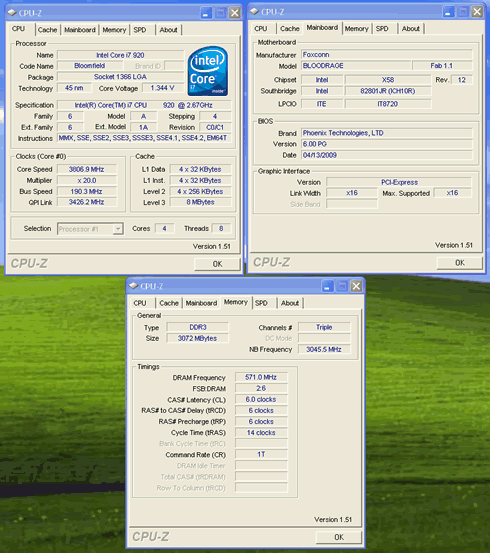Click LPCIO value IT8720
The height and width of the screenshot is (553, 490).
click(388, 104)
